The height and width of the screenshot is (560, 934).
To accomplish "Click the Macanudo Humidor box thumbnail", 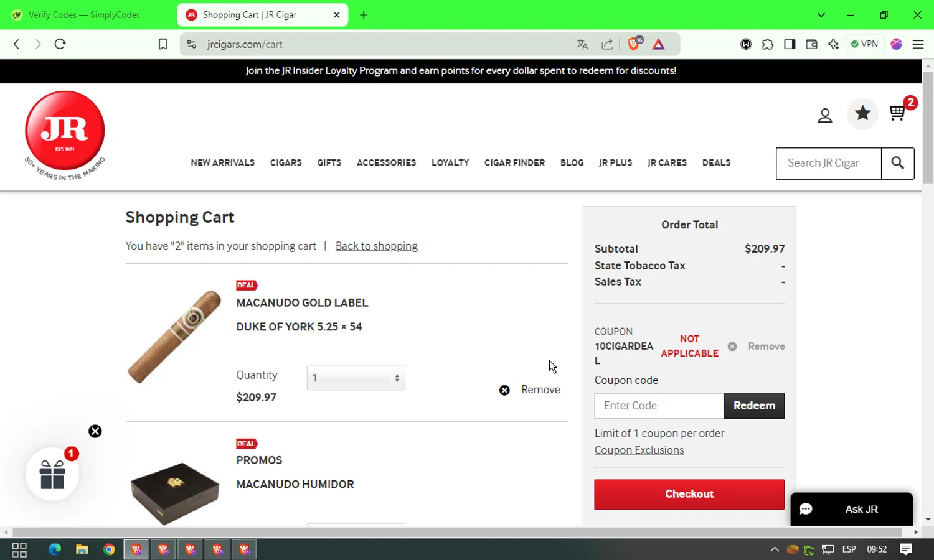I will coord(175,493).
